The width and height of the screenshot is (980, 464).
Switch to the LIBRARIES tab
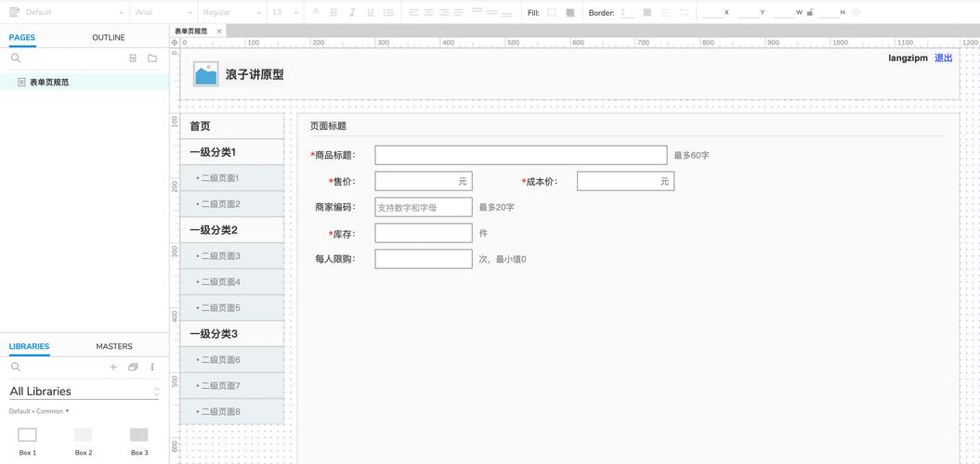tap(29, 346)
